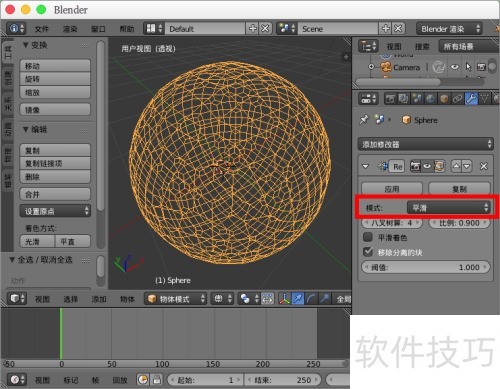Image resolution: width=500 pixels, height=389 pixels.
Task: Open the 添加修改器 dropdown
Action: pyautogui.click(x=425, y=144)
